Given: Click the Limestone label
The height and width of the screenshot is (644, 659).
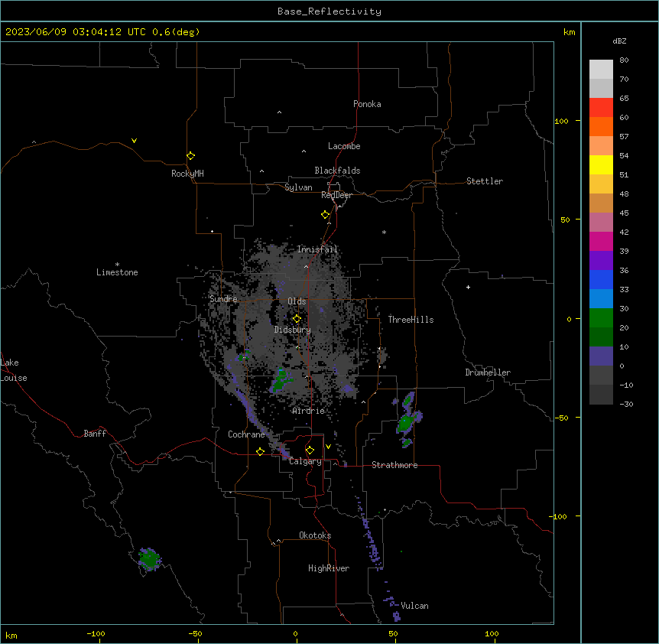Looking at the screenshot, I should pyautogui.click(x=117, y=272).
